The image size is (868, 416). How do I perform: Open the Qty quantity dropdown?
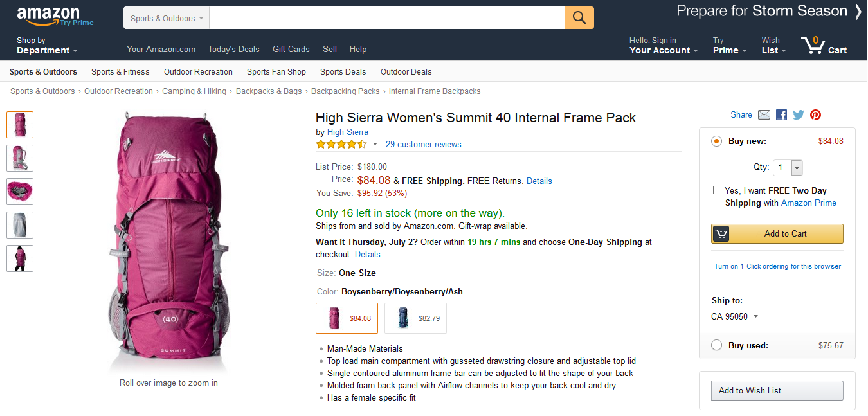[x=788, y=168]
